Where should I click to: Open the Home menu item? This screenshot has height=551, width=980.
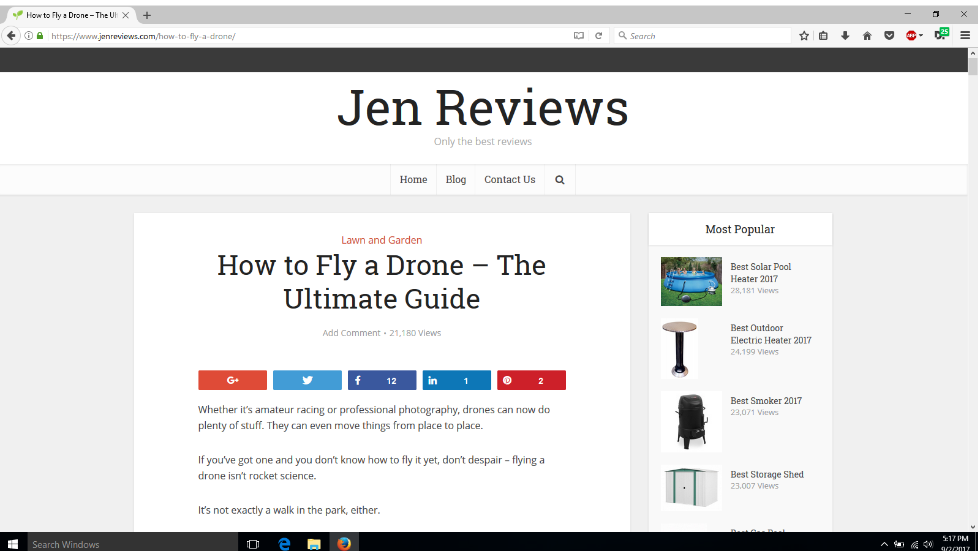[413, 179]
